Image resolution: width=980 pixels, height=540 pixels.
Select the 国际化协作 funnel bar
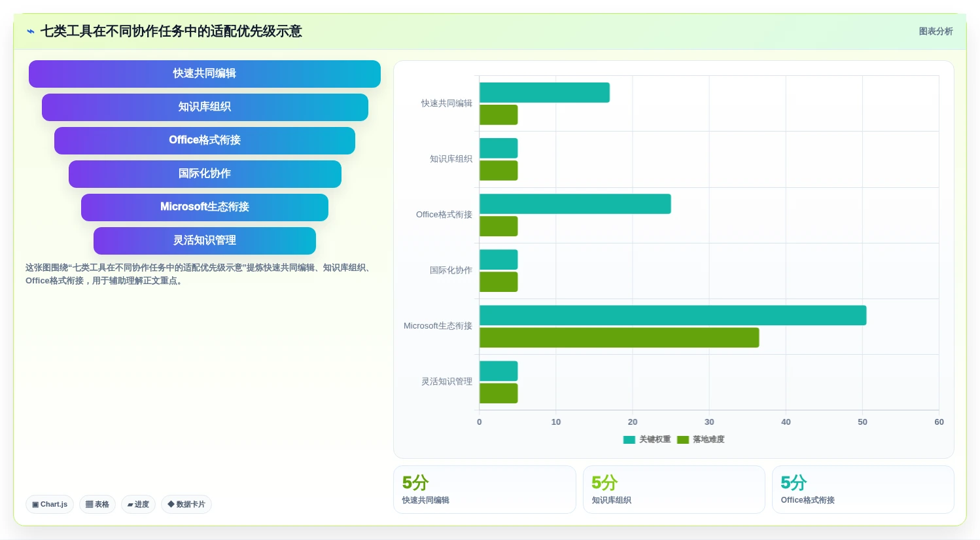205,174
